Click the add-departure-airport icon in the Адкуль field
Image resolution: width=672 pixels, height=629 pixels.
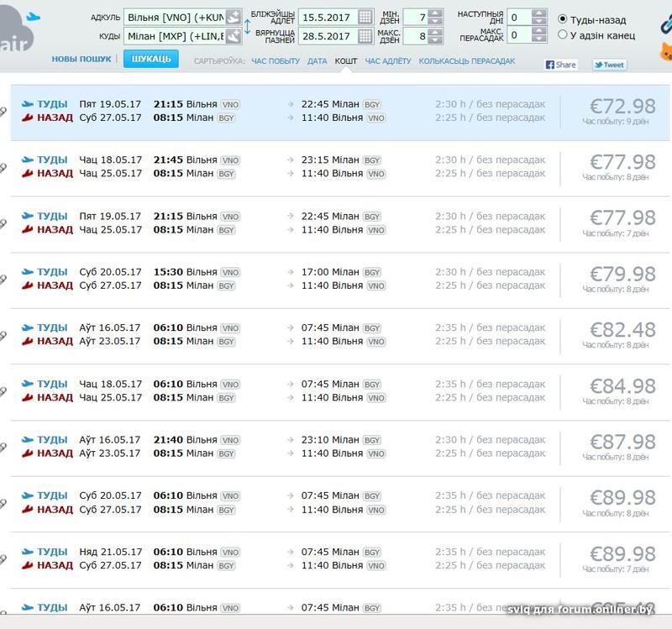234,18
